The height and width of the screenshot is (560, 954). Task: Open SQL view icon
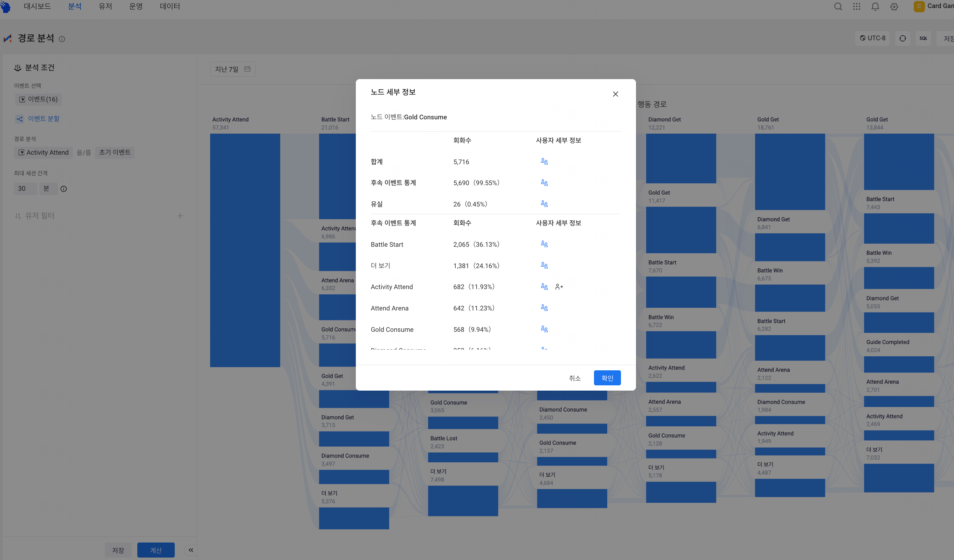click(923, 38)
